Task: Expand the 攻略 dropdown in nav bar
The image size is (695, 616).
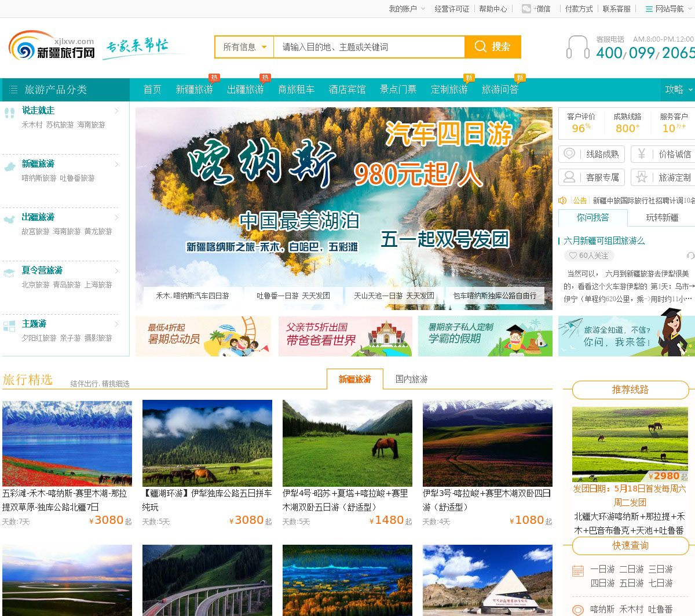Action: [678, 90]
